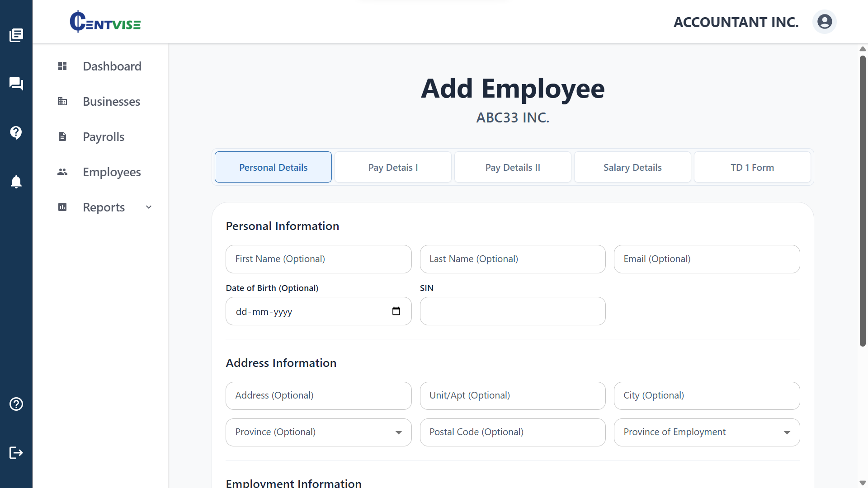The height and width of the screenshot is (488, 868).
Task: Click the logout icon at sidebar bottom
Action: tap(16, 453)
